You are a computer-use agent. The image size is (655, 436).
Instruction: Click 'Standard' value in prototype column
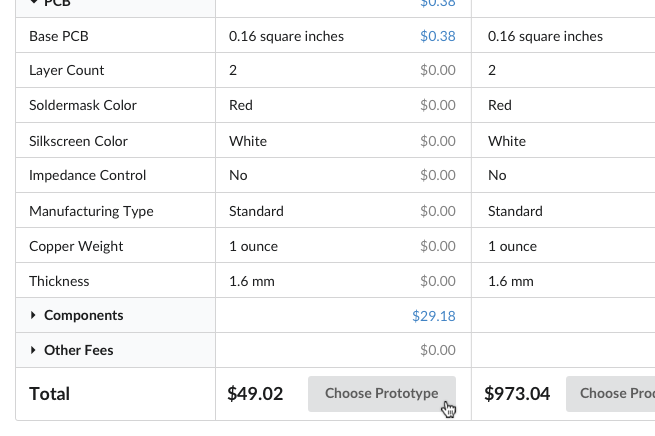point(256,211)
